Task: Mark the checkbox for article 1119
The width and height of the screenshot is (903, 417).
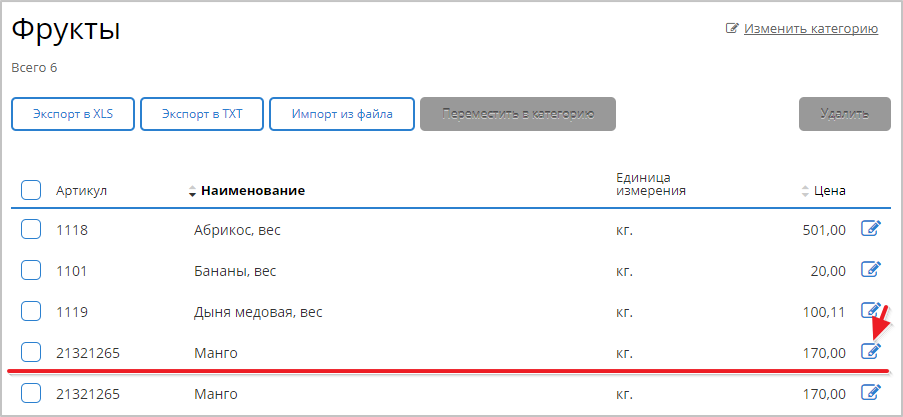Action: pos(31,311)
